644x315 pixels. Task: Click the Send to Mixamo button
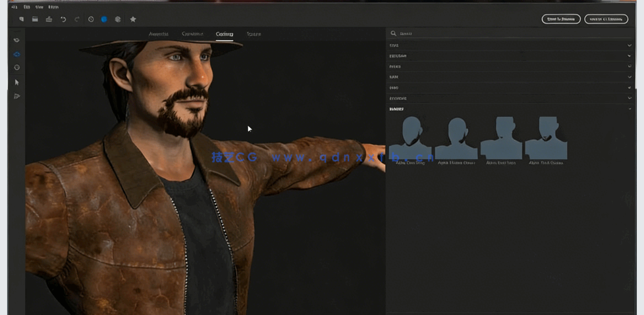click(561, 19)
